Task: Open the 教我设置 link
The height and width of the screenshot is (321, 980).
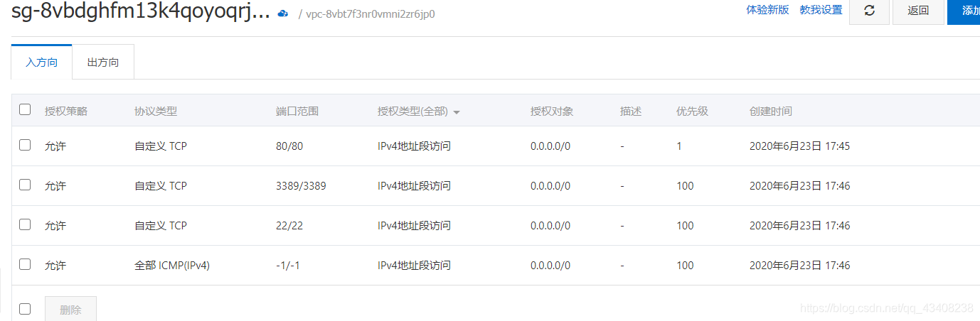Action: click(x=821, y=10)
